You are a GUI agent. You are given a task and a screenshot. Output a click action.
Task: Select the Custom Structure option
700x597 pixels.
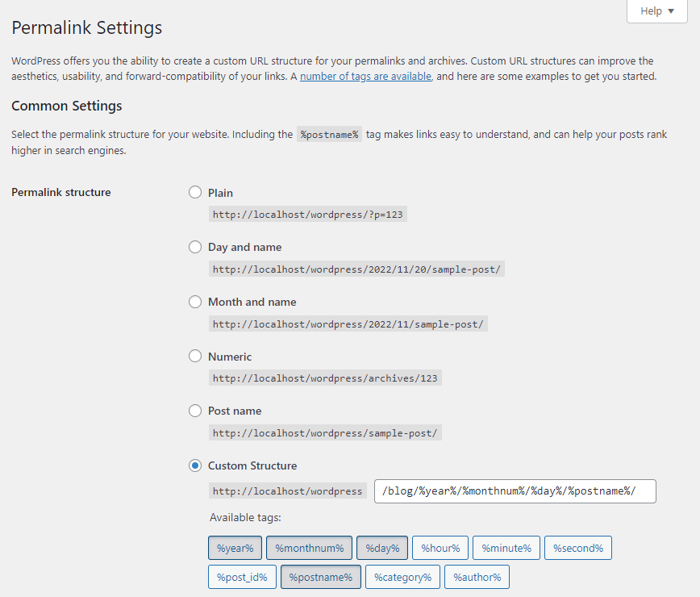click(x=194, y=465)
